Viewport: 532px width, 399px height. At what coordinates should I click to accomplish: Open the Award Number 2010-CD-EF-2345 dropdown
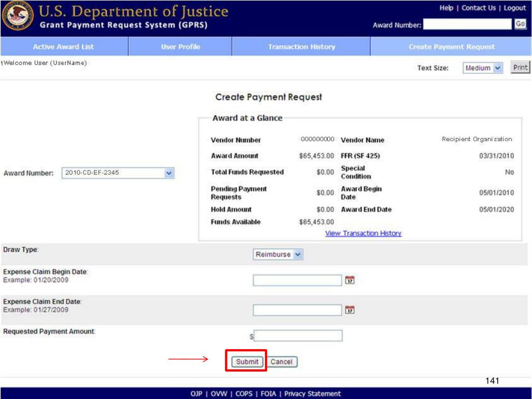(118, 172)
